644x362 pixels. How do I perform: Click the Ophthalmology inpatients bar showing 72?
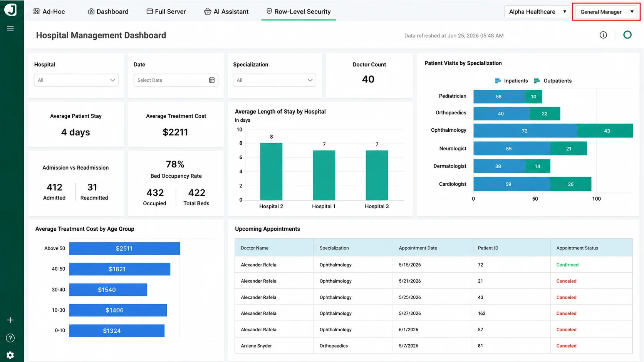point(525,131)
